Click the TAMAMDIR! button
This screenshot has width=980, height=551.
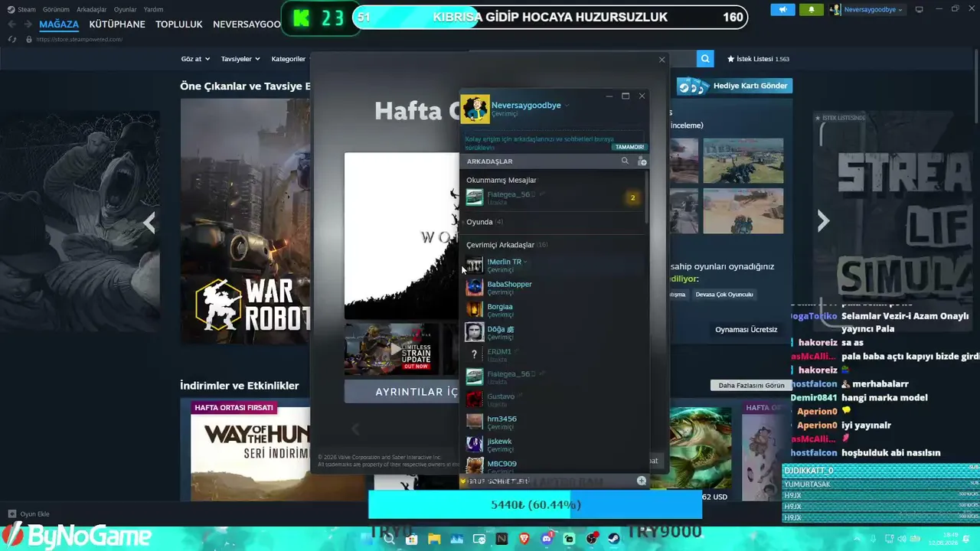coord(629,147)
